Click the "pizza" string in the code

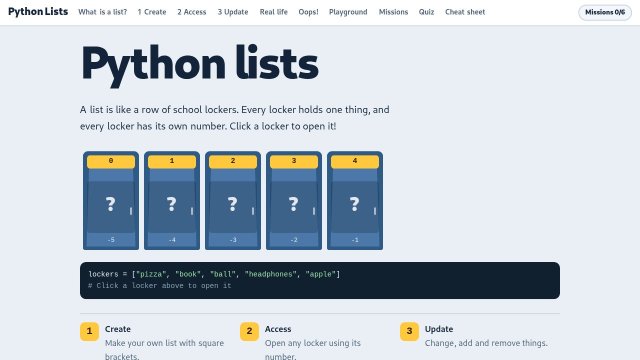click(x=151, y=274)
